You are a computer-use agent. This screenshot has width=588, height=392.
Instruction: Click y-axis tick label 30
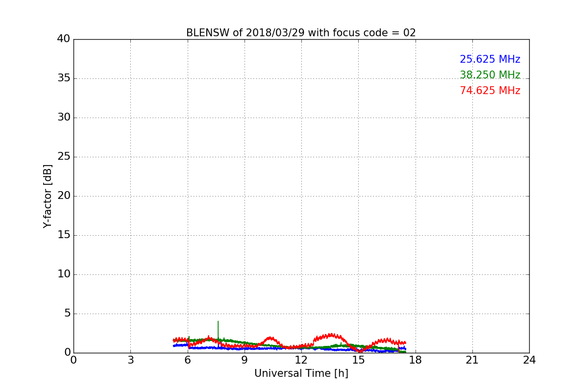64,117
